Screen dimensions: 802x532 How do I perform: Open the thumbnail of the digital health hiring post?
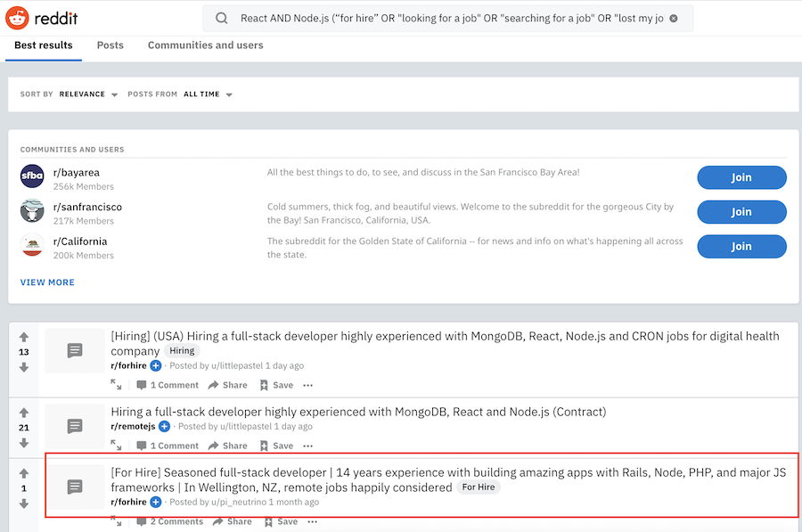tap(75, 350)
